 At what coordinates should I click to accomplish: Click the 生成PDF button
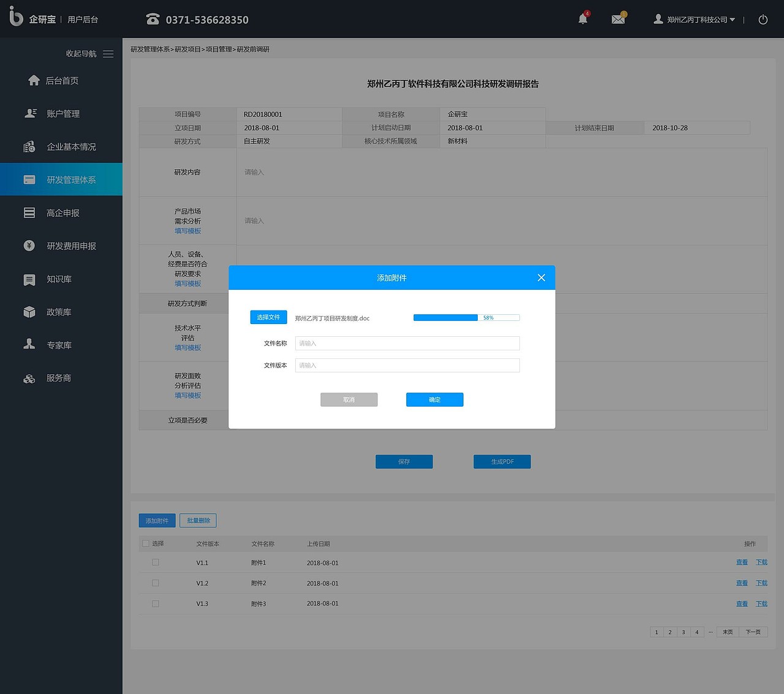coord(502,461)
